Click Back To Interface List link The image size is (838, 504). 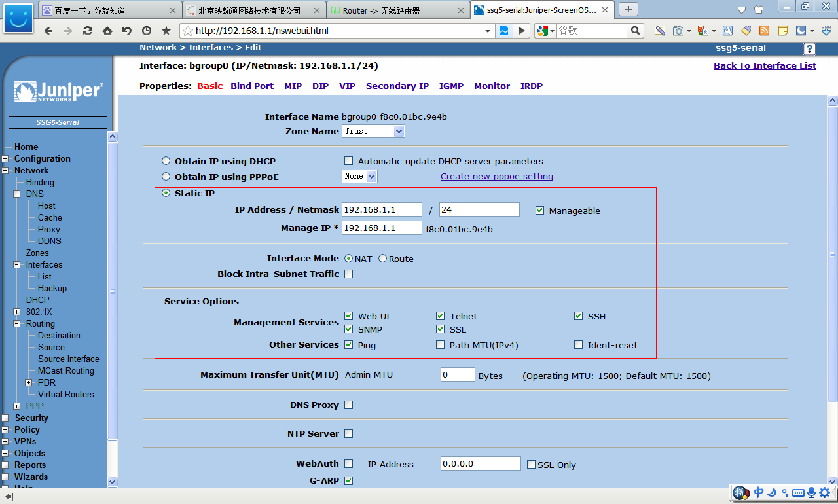[765, 65]
